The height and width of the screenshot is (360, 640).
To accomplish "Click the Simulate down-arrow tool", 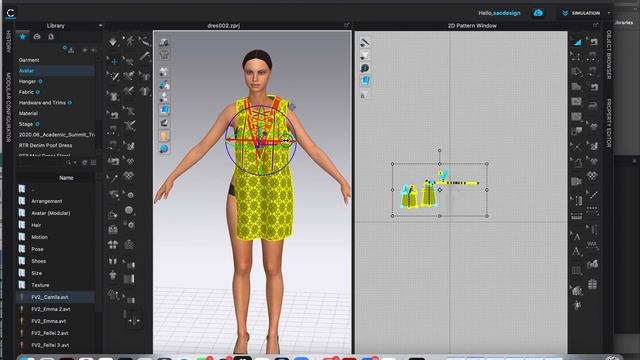I will coord(113,42).
